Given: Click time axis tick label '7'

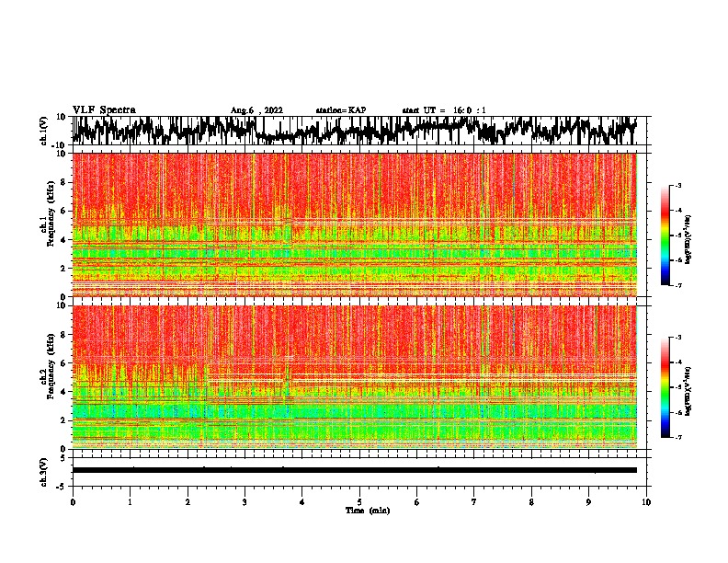Looking at the screenshot, I should point(474,502).
